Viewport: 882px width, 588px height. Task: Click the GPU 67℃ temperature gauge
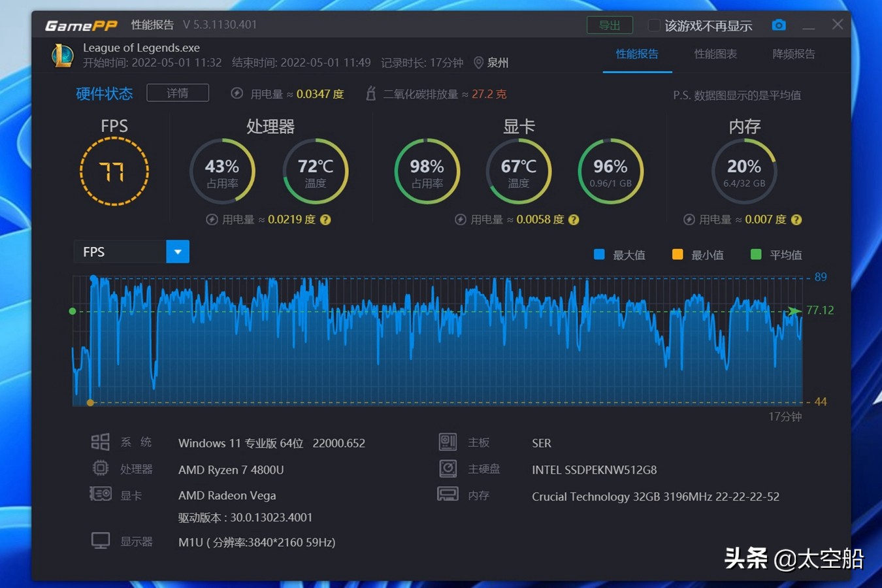tap(519, 171)
